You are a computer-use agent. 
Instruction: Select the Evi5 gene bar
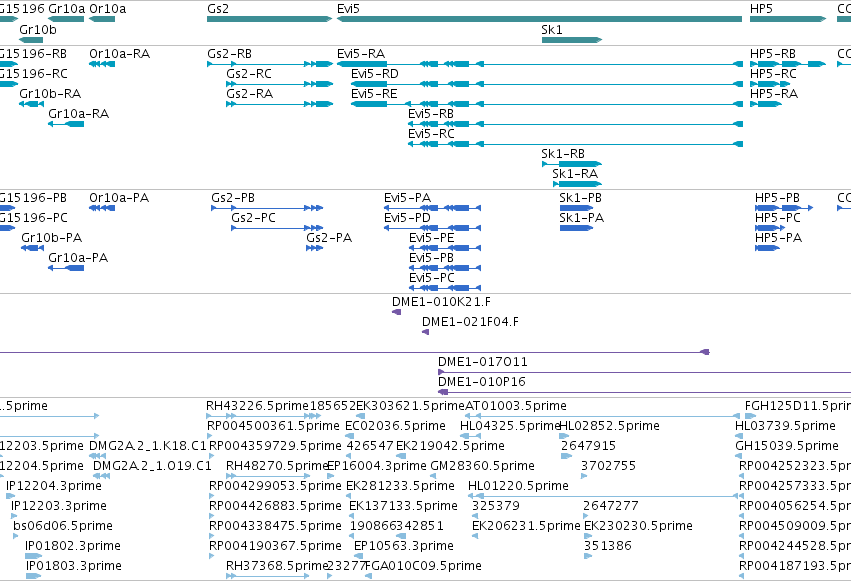pos(539,19)
